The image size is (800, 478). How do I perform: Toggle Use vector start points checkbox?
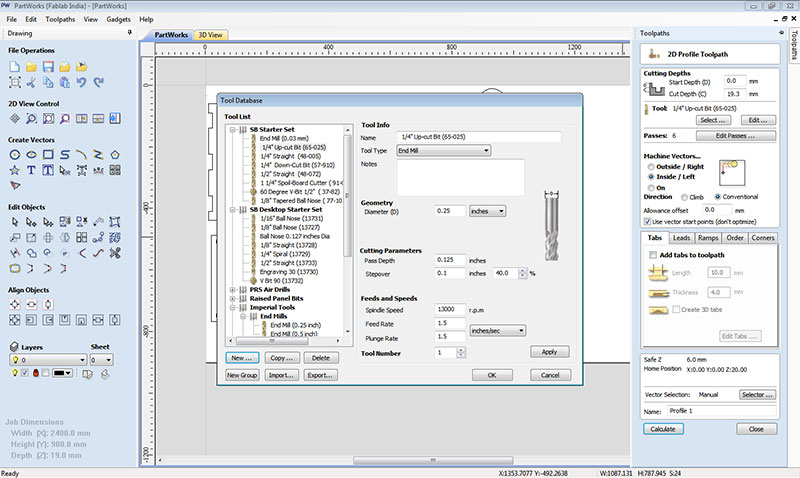[647, 222]
